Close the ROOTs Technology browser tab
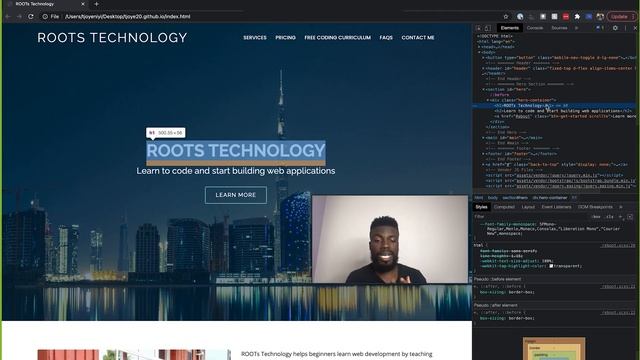 [x=83, y=4]
